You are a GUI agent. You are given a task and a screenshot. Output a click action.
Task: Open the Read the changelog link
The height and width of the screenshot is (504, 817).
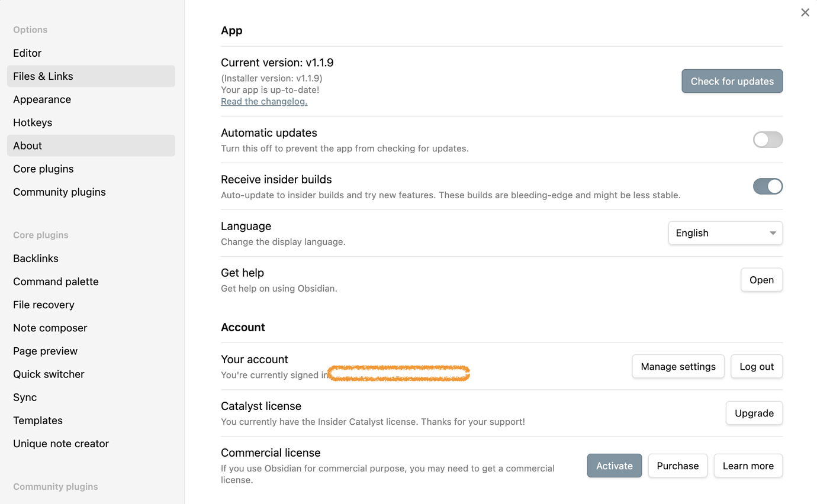pyautogui.click(x=264, y=101)
